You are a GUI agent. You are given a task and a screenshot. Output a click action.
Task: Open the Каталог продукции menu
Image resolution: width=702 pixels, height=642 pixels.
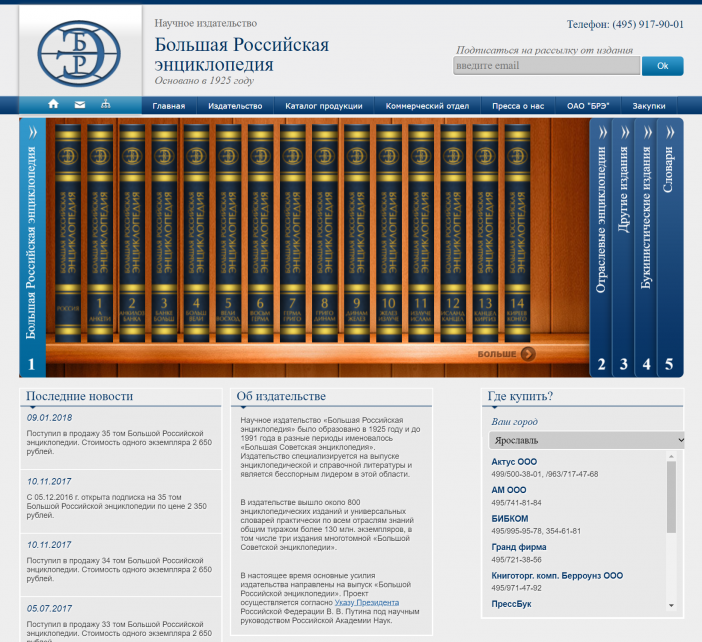point(324,106)
